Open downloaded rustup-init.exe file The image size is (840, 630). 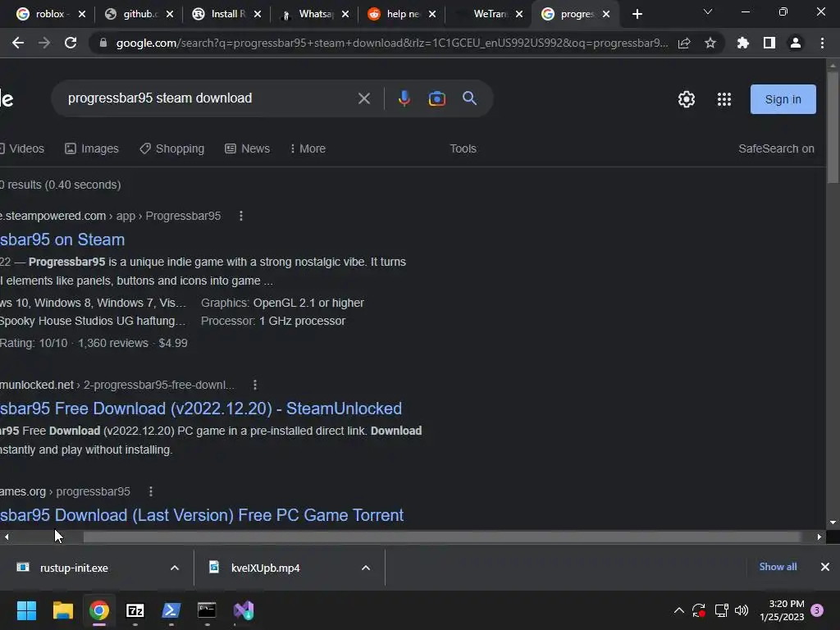pos(74,568)
